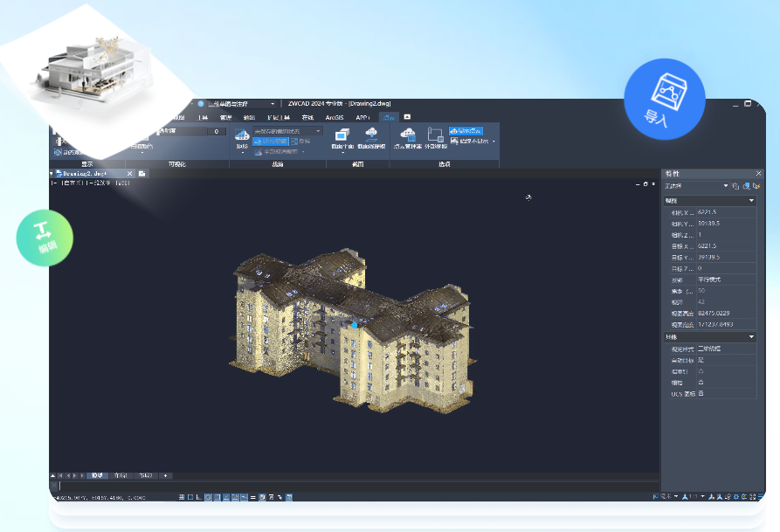This screenshot has height=532, width=780.
Task: Toggle grid display in status bar
Action: click(190, 497)
